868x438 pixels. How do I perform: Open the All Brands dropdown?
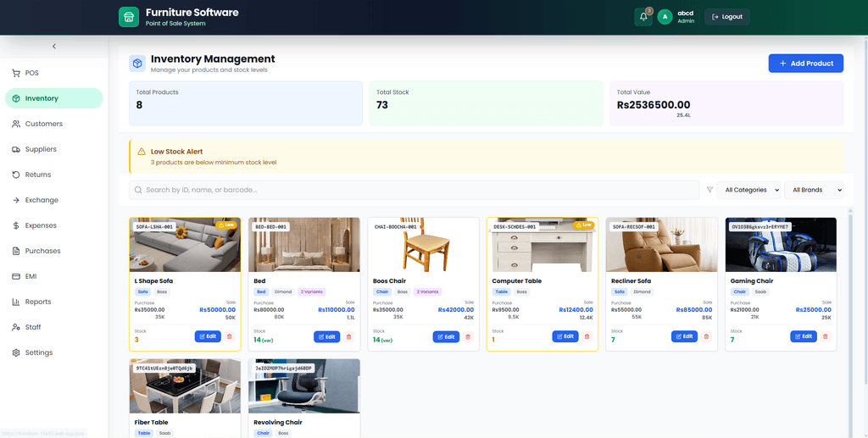pyautogui.click(x=814, y=190)
